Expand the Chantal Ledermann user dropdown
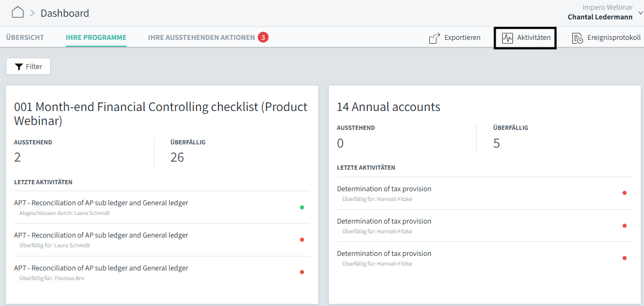 tap(640, 13)
